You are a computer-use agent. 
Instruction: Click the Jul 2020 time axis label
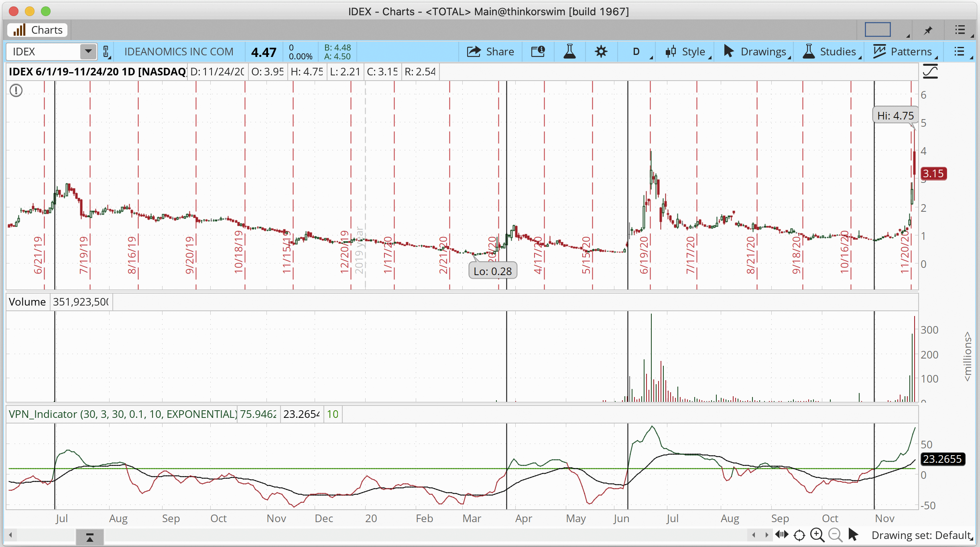[x=672, y=518]
